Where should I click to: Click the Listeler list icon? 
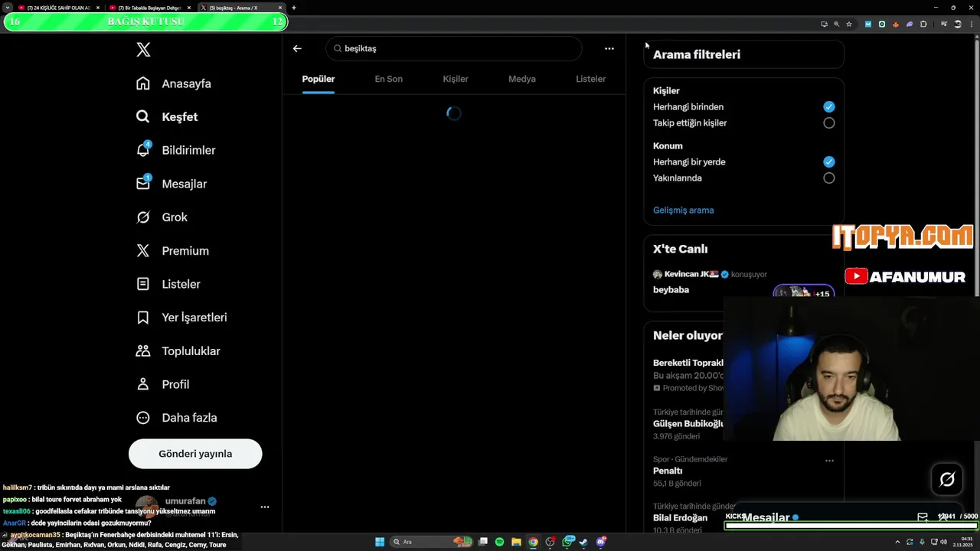(143, 284)
